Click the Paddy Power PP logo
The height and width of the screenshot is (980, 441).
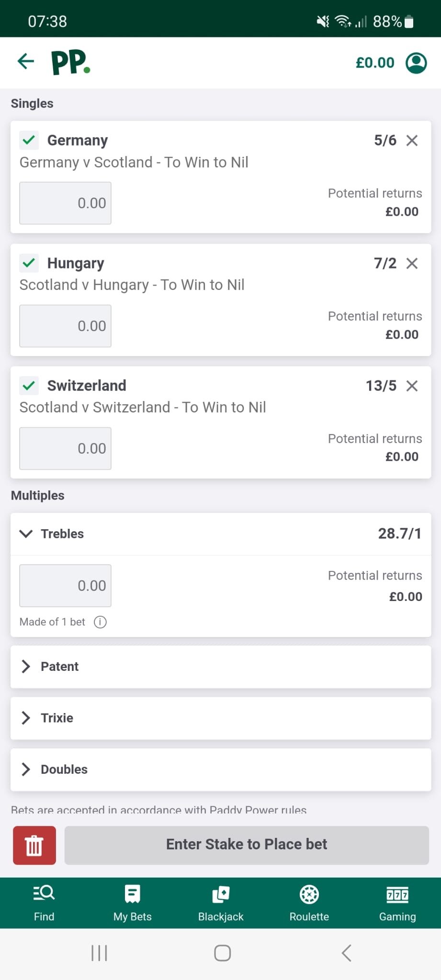coord(71,62)
